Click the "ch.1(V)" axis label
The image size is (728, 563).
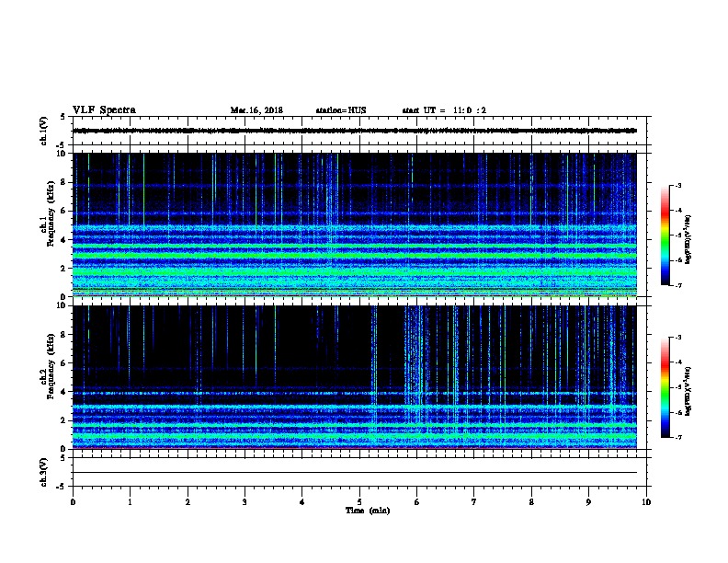pyautogui.click(x=43, y=131)
